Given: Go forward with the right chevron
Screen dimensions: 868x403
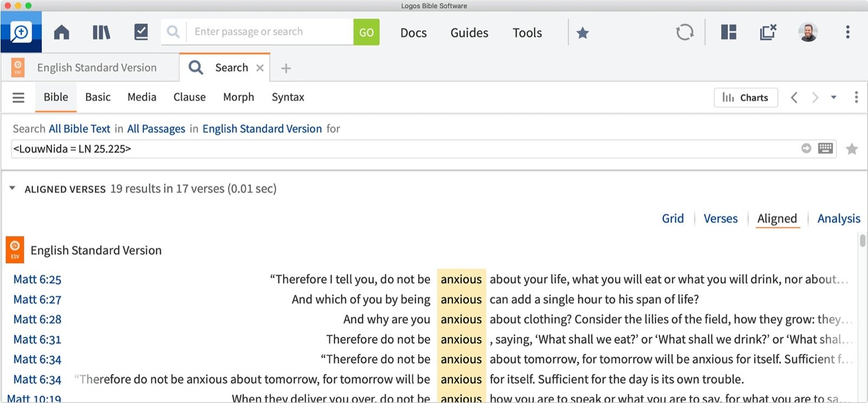Looking at the screenshot, I should tap(815, 98).
